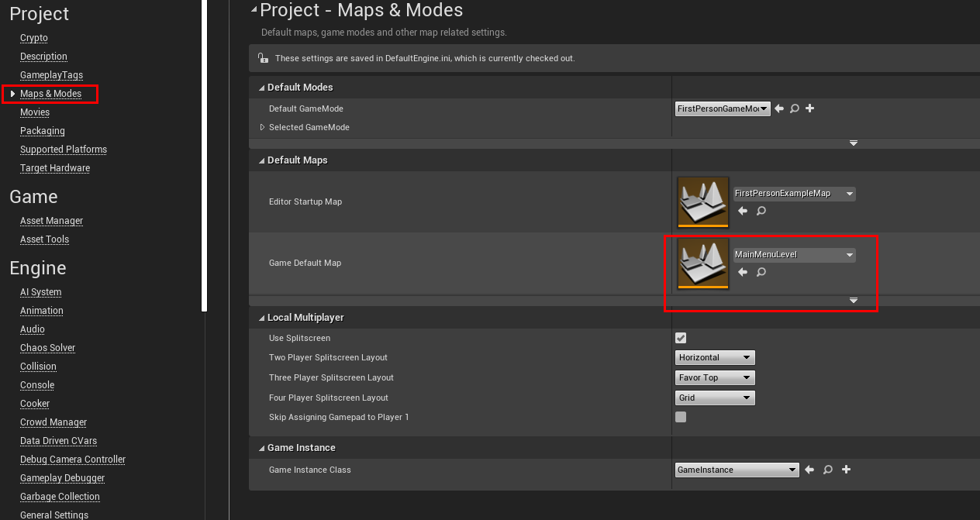Open the Crypto settings page
The width and height of the screenshot is (980, 520).
(34, 38)
